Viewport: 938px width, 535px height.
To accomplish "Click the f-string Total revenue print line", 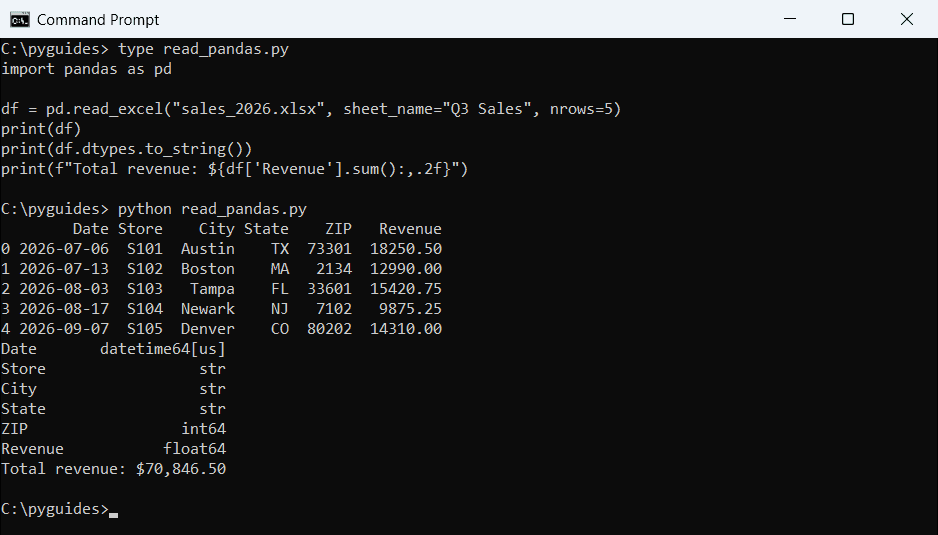I will click(x=234, y=169).
